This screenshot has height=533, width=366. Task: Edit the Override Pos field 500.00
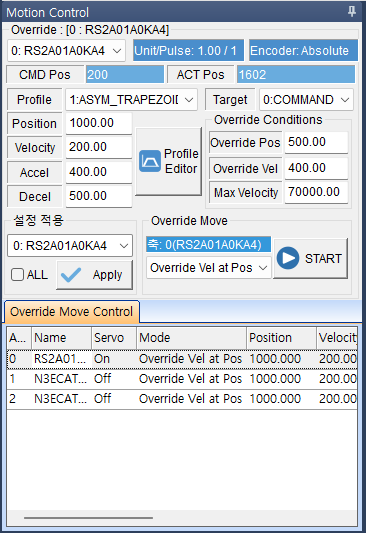pos(316,142)
